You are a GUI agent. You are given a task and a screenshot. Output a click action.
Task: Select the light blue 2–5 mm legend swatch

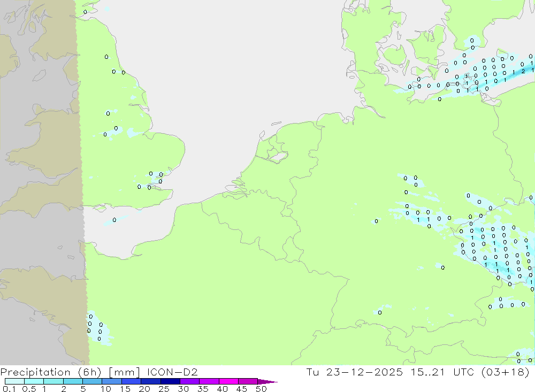coord(73,381)
